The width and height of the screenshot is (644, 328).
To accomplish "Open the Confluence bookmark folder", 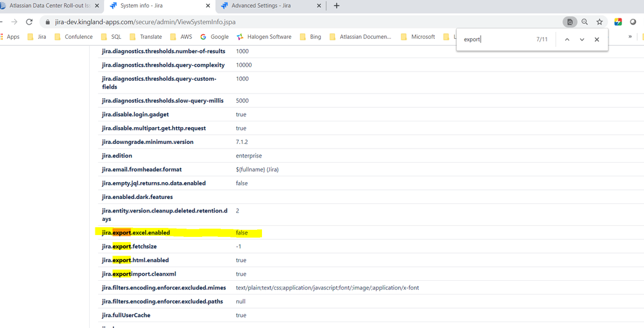I will (74, 37).
